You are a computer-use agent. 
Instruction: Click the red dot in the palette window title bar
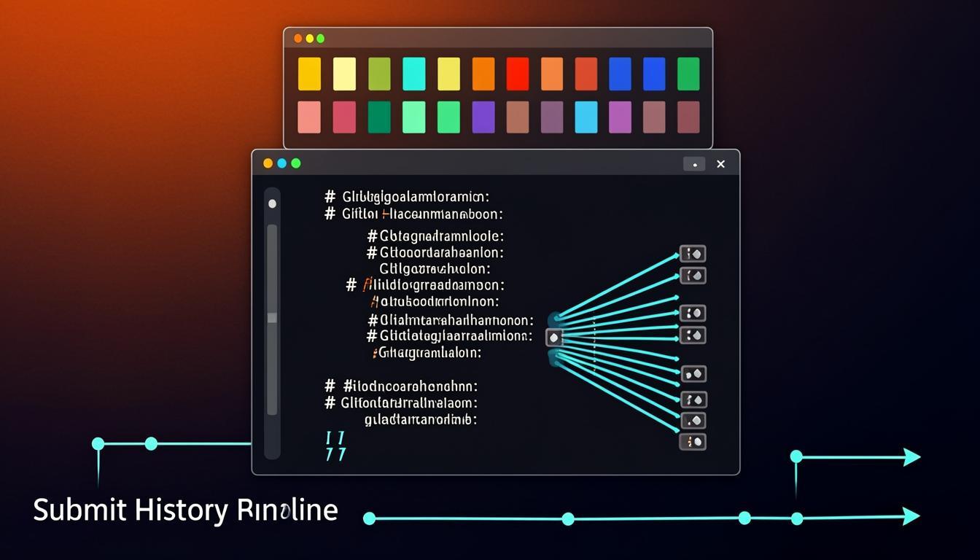(297, 39)
